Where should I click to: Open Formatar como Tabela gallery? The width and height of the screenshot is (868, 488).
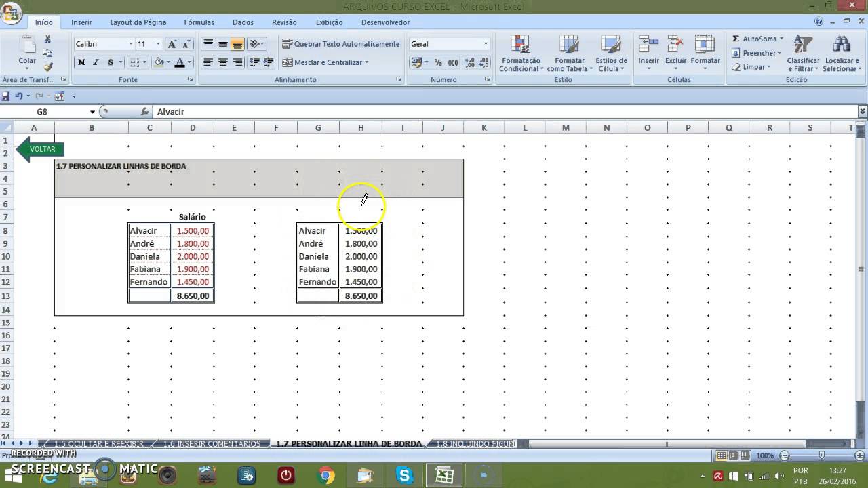(569, 54)
